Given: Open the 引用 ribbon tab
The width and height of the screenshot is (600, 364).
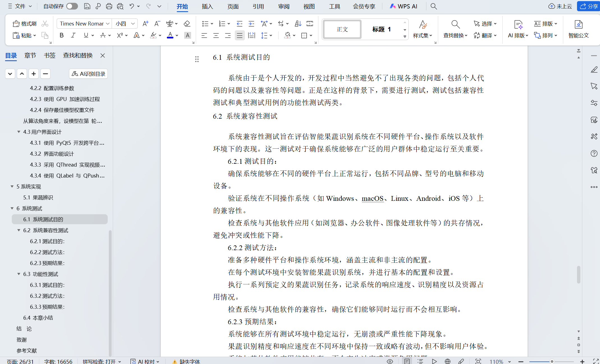Looking at the screenshot, I should [258, 6].
